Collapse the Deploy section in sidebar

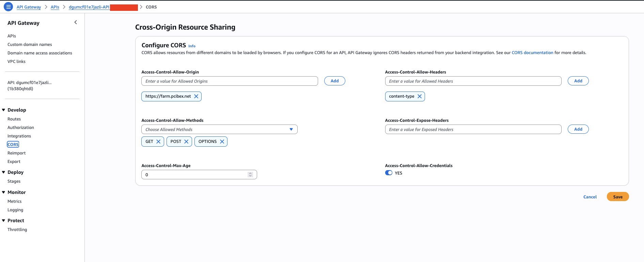click(x=4, y=172)
